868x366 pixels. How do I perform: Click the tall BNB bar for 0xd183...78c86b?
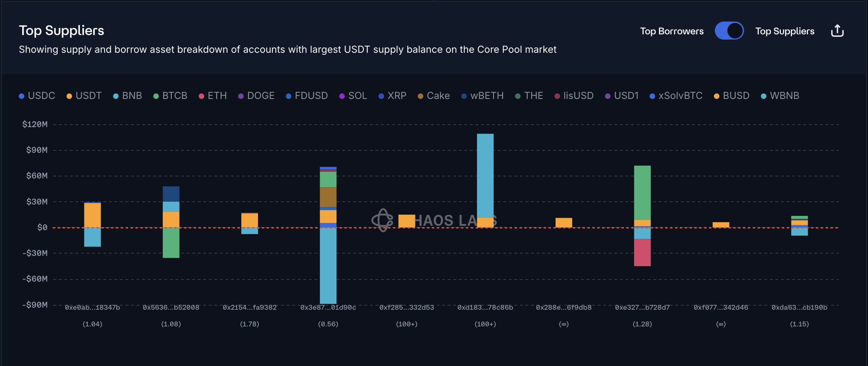485,175
